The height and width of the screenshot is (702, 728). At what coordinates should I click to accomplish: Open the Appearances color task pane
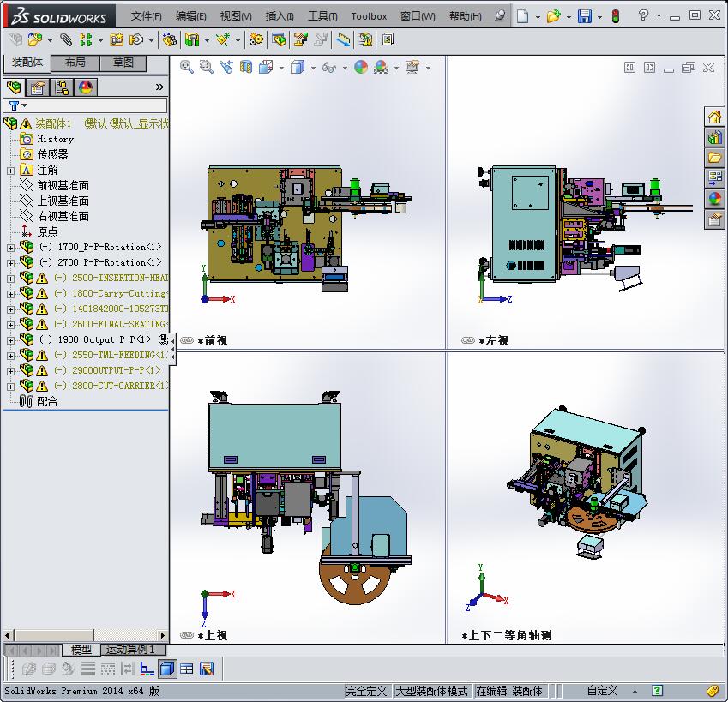tap(714, 198)
